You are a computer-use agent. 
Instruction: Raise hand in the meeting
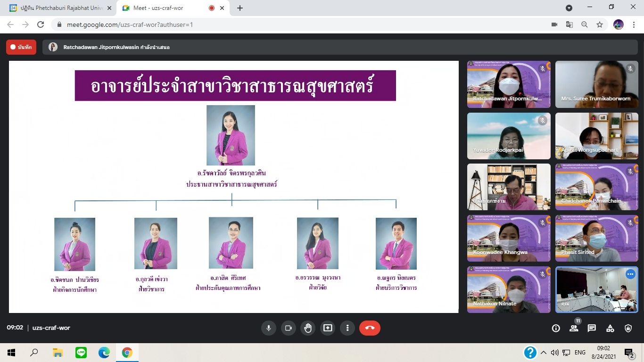click(x=308, y=328)
